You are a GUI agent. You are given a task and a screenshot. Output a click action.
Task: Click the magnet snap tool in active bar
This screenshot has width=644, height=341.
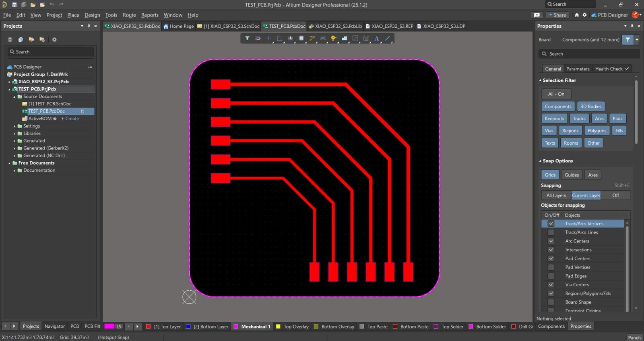click(x=258, y=38)
